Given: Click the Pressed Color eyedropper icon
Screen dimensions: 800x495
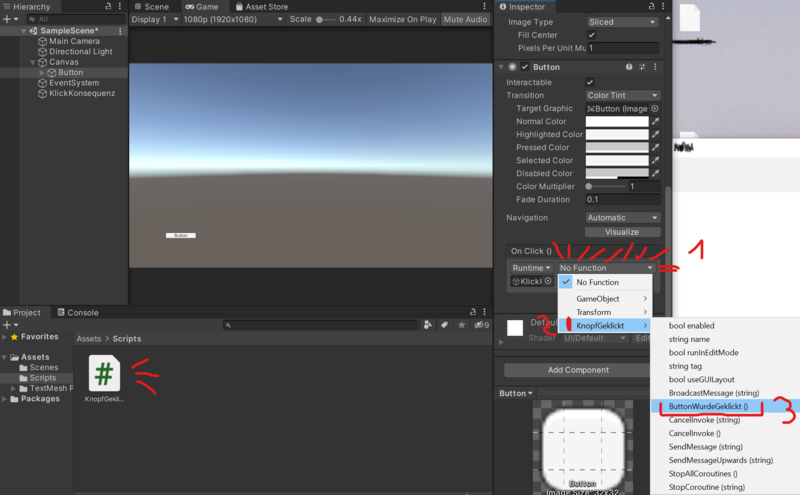Looking at the screenshot, I should coord(656,147).
